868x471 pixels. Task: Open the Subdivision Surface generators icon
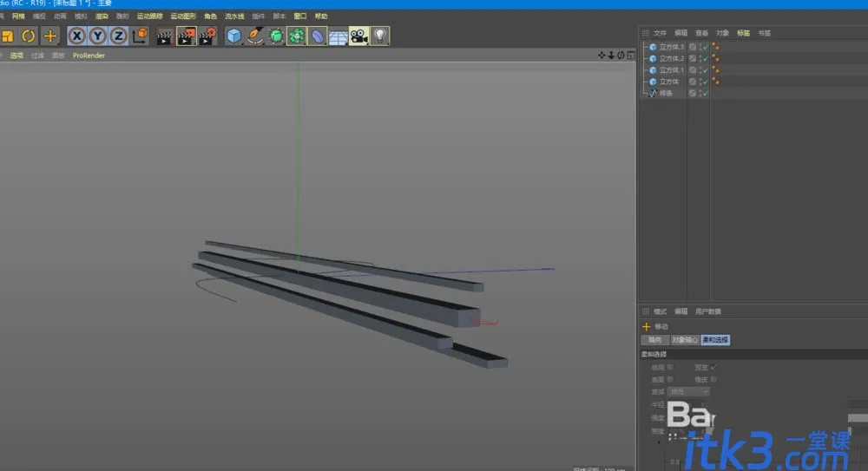pyautogui.click(x=276, y=36)
